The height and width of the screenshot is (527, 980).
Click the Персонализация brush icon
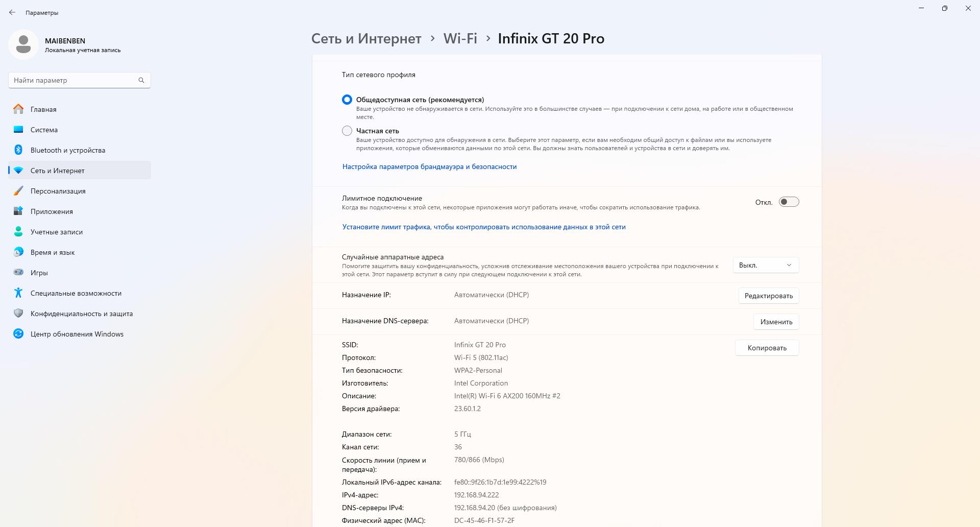pyautogui.click(x=18, y=191)
